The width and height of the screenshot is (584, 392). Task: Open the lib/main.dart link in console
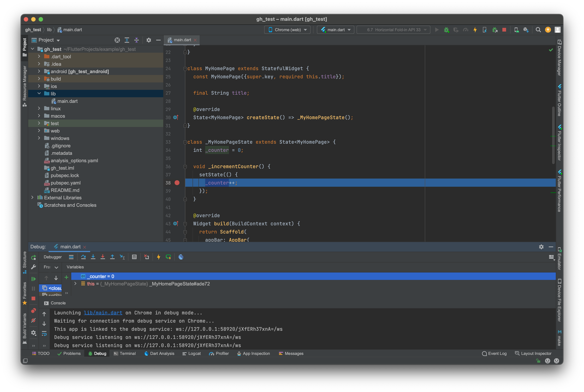(x=103, y=313)
